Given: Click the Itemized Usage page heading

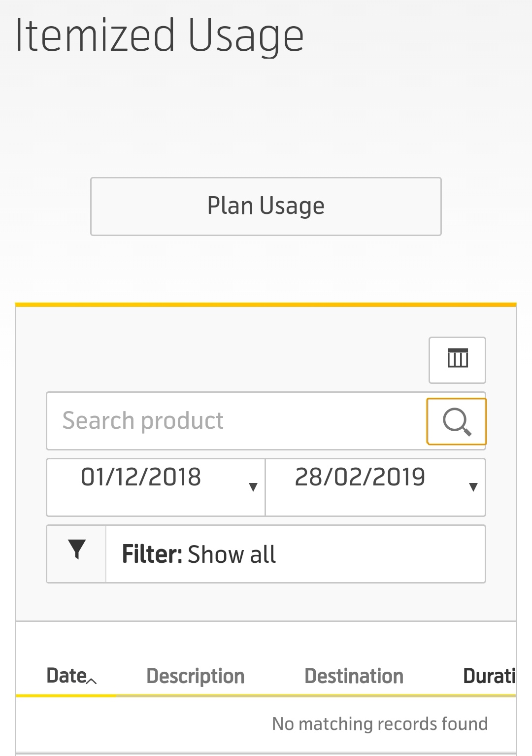Looking at the screenshot, I should point(160,35).
